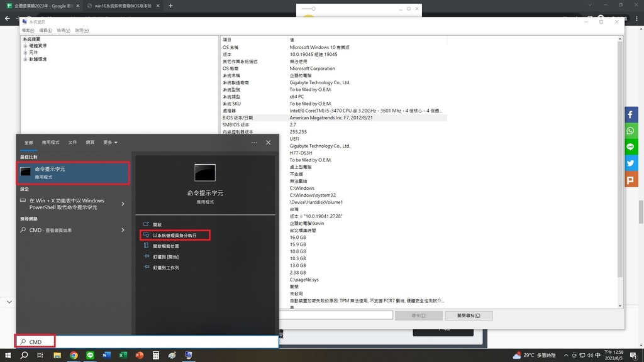Switch to the win10 BIOS browser tab

pyautogui.click(x=123, y=6)
